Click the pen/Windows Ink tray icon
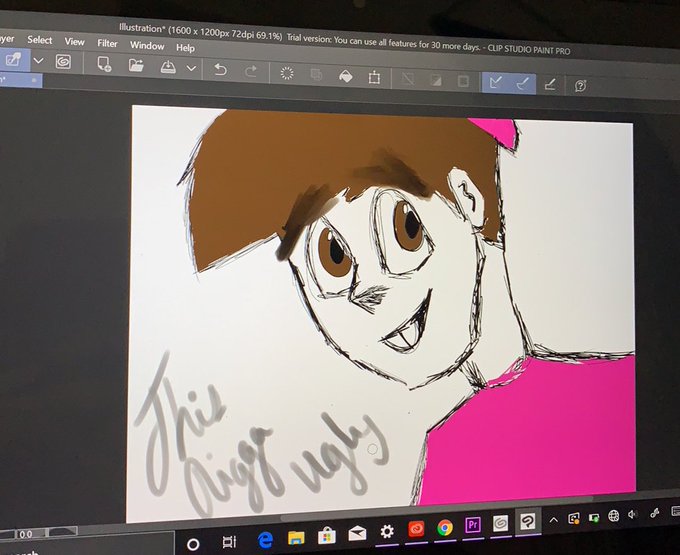This screenshot has height=555, width=680. click(x=654, y=513)
